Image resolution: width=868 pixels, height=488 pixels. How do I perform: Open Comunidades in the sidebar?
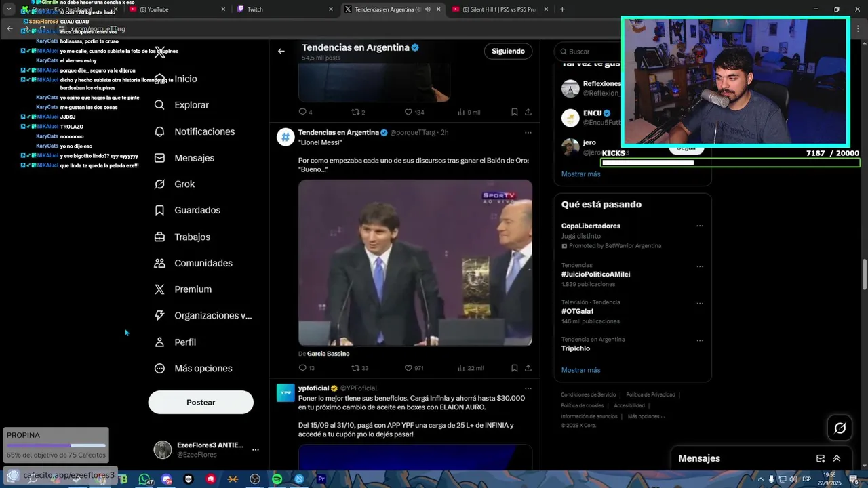[193, 263]
